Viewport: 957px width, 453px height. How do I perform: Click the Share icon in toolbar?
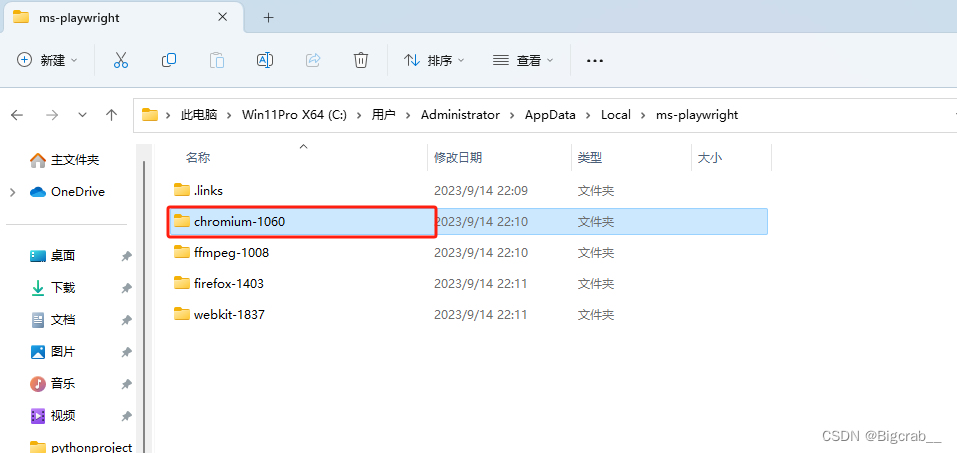pos(313,60)
